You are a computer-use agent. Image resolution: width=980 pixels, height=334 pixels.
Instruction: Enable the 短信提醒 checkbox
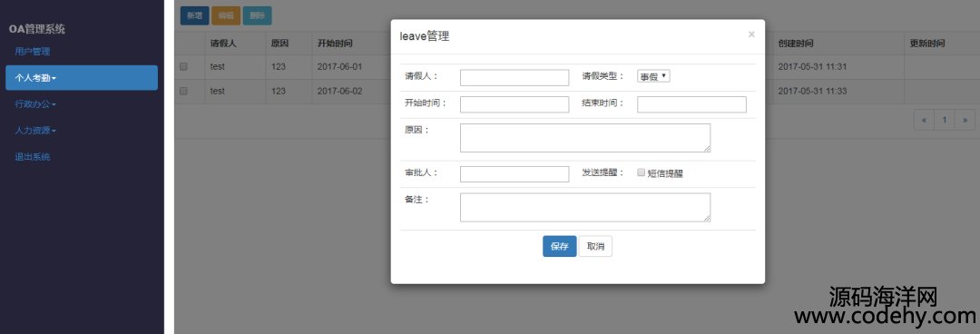641,172
